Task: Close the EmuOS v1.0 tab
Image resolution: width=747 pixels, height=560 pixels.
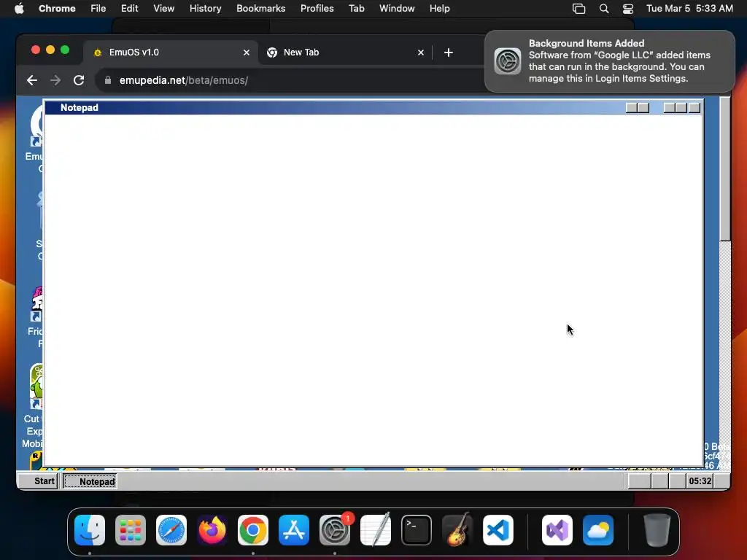Action: (247, 52)
